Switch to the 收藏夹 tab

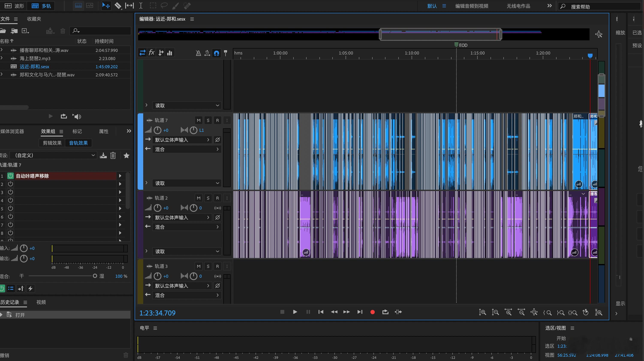34,19
